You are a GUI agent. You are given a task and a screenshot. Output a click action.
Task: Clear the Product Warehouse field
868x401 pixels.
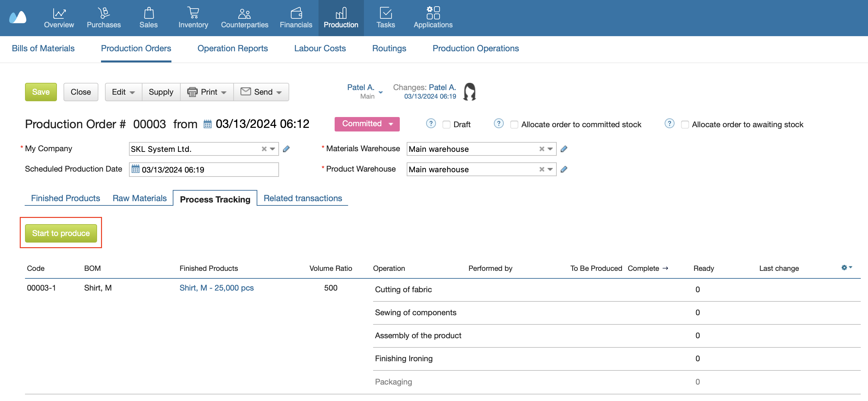pos(542,169)
